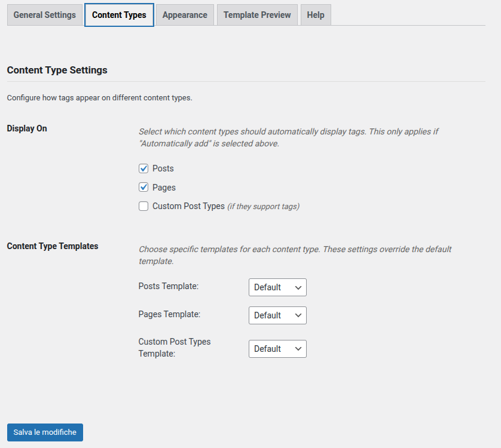Click the Content Type Settings heading

pyautogui.click(x=57, y=70)
